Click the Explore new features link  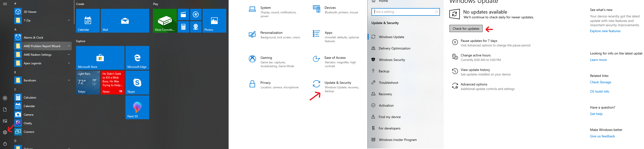[605, 31]
